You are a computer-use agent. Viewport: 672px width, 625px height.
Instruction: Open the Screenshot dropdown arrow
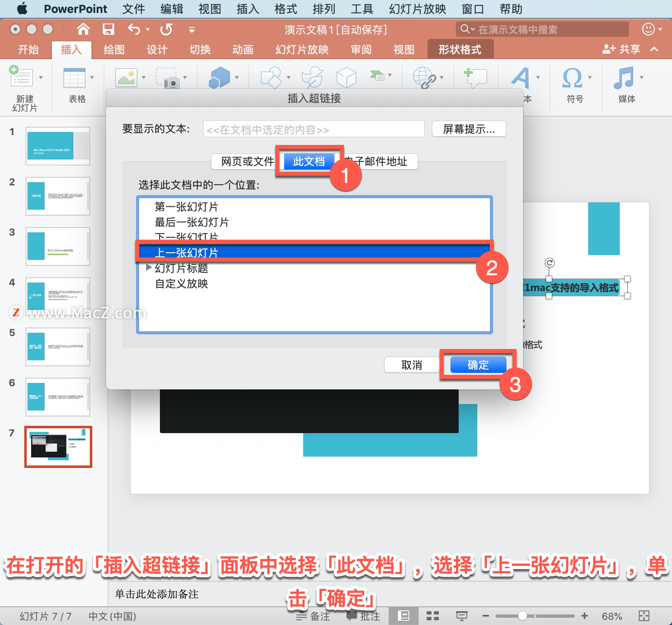(x=185, y=77)
